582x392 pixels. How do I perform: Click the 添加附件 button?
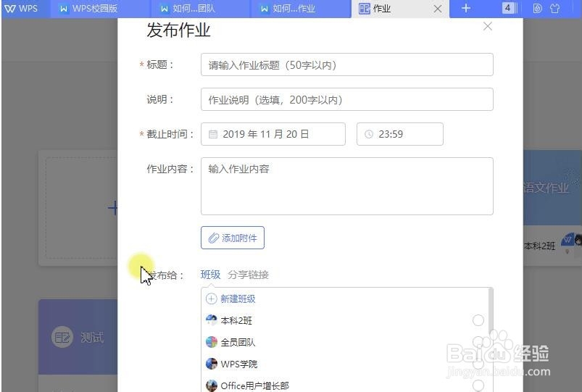(233, 238)
